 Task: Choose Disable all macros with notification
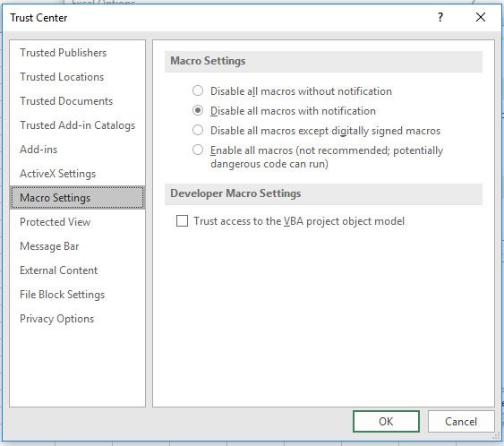pyautogui.click(x=198, y=111)
